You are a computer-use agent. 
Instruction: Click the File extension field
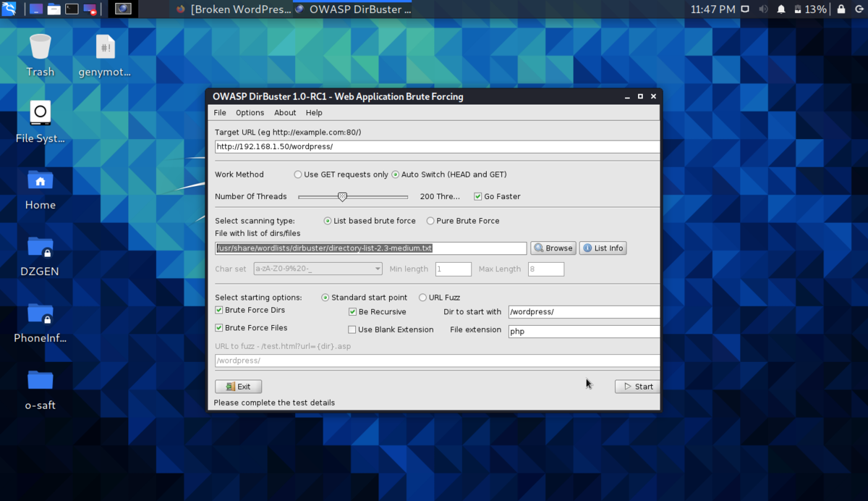click(x=584, y=331)
